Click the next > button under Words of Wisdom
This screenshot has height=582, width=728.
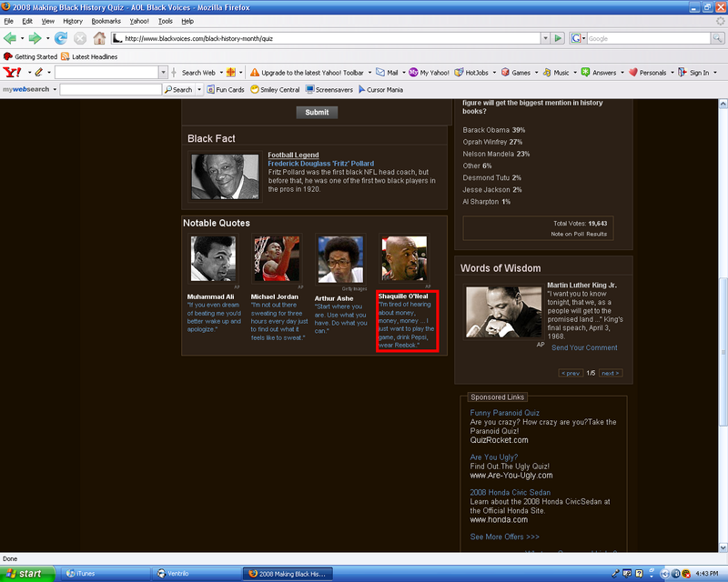pyautogui.click(x=610, y=373)
